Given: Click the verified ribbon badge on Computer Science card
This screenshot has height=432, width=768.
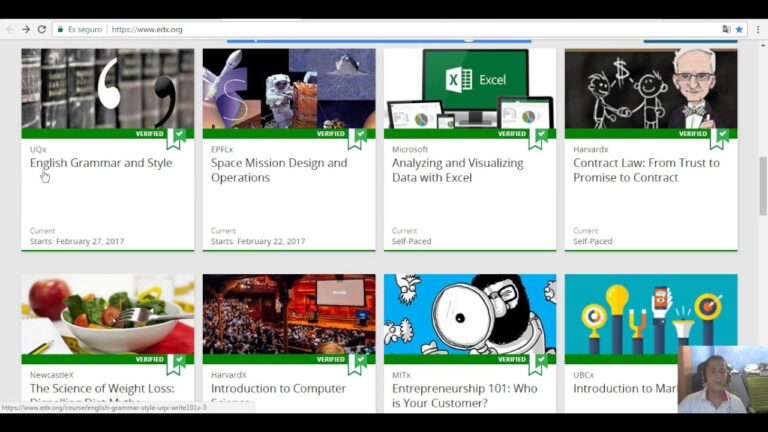Looking at the screenshot, I should click(x=357, y=364).
